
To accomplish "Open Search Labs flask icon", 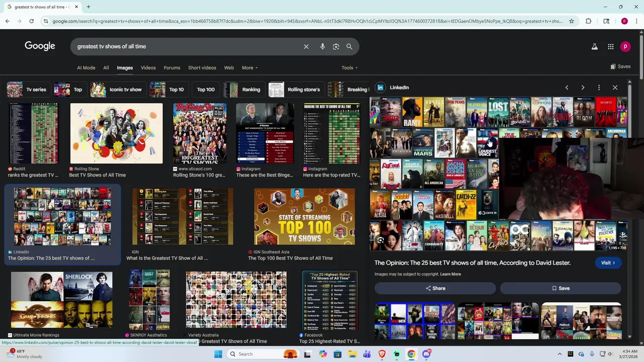I will (x=594, y=46).
